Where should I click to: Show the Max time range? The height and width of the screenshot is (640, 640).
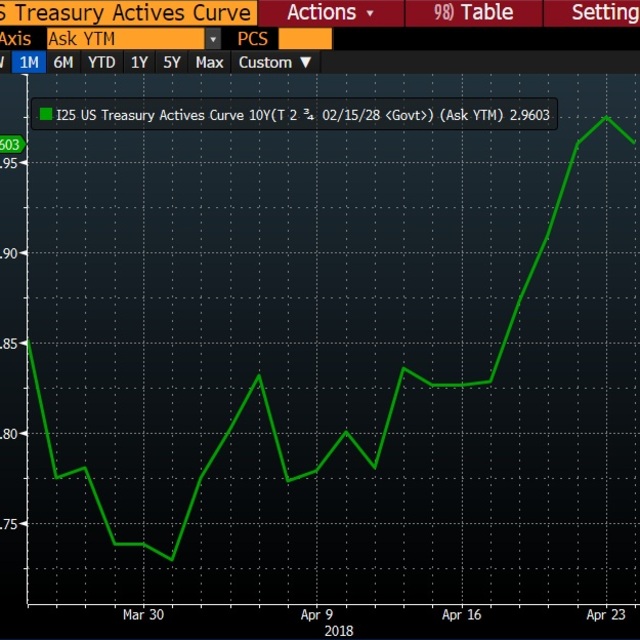tap(209, 62)
